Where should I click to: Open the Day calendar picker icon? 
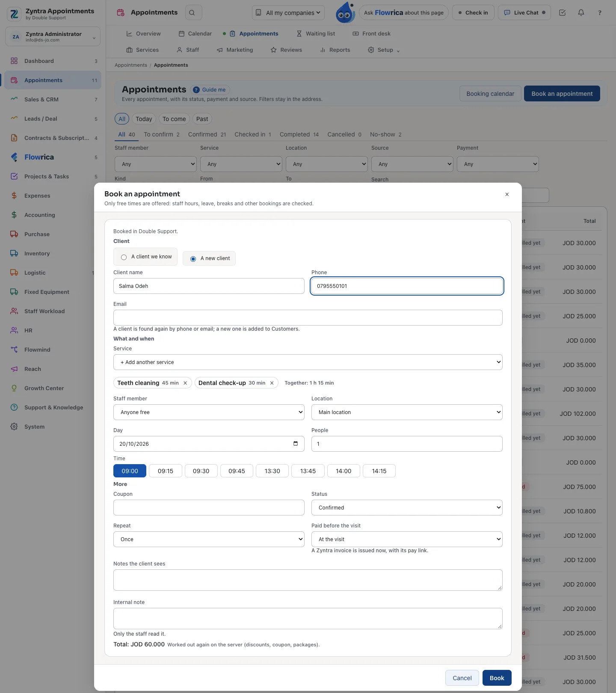296,444
